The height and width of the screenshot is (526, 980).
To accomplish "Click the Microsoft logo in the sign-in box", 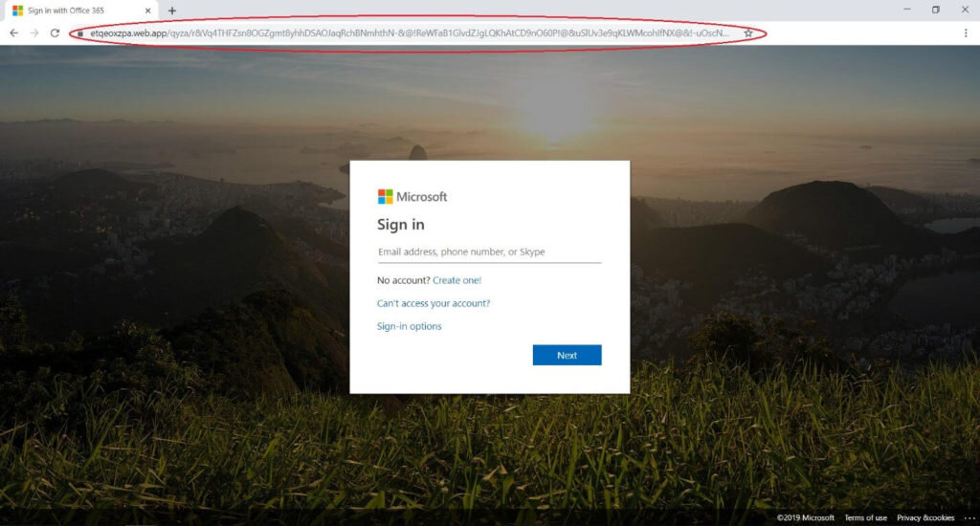I will 412,197.
